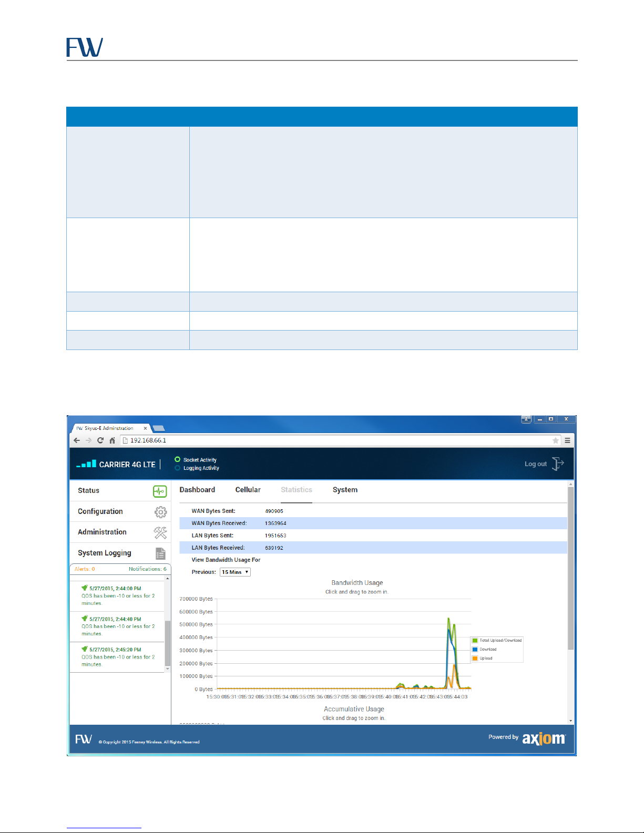Select the Skyus-E Administration browser tab

[110, 428]
